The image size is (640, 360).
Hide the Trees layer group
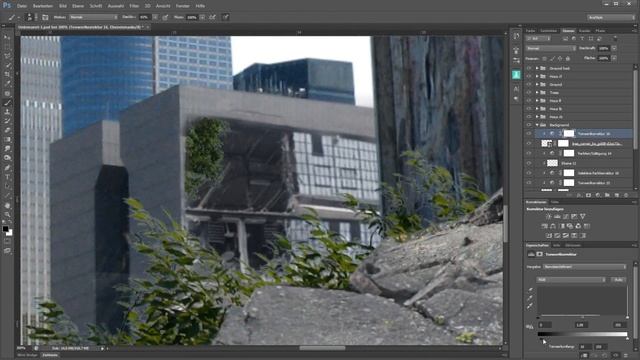529,93
